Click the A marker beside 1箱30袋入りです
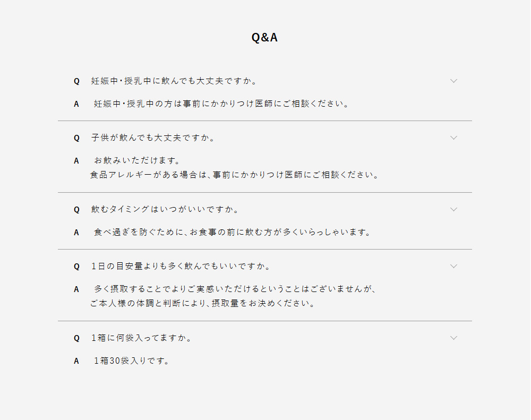The image size is (531, 420). [76, 361]
